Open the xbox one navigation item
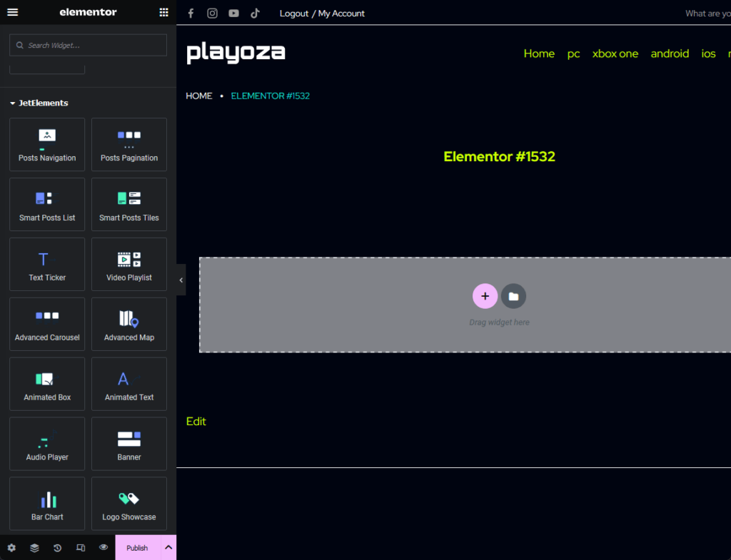Screen dimensions: 731x560 pos(615,54)
